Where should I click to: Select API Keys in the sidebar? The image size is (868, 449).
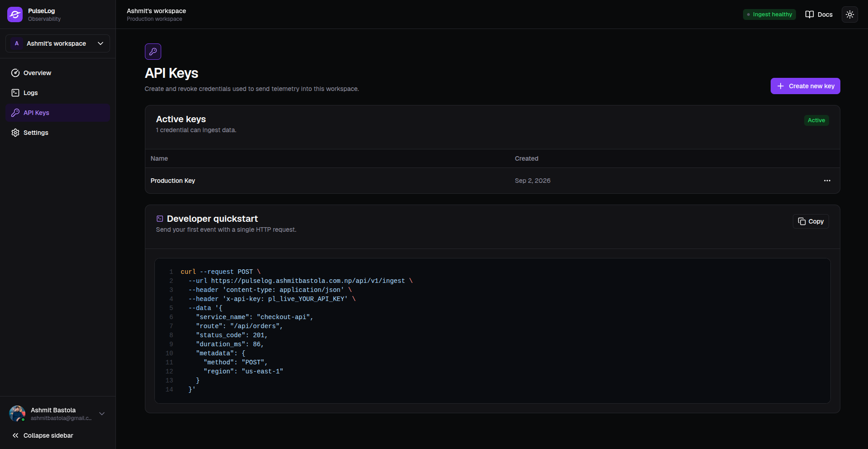pyautogui.click(x=58, y=113)
